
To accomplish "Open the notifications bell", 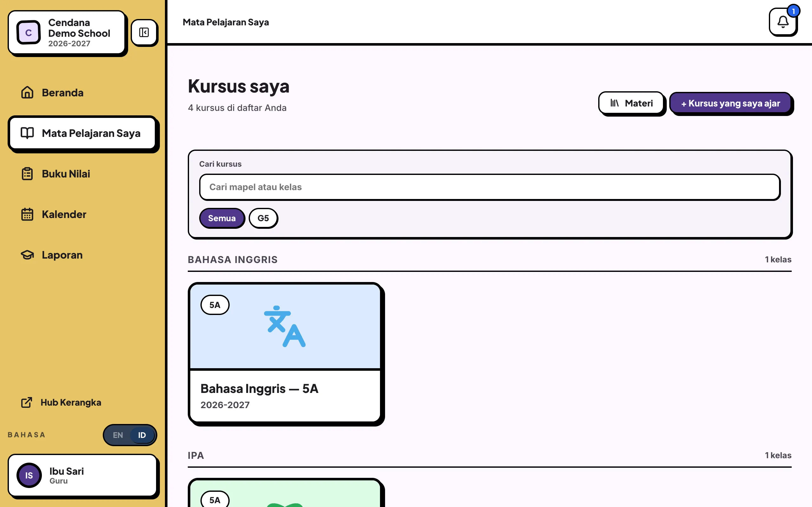I will (x=783, y=22).
